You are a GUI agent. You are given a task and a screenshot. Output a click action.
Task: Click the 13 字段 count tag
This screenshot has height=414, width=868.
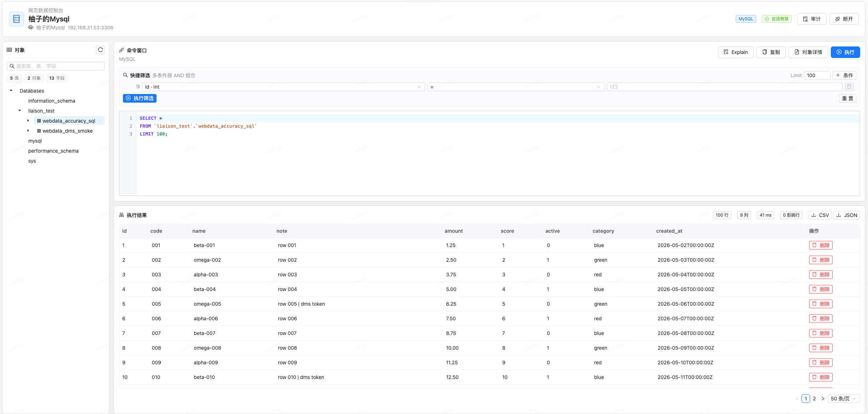(x=57, y=78)
